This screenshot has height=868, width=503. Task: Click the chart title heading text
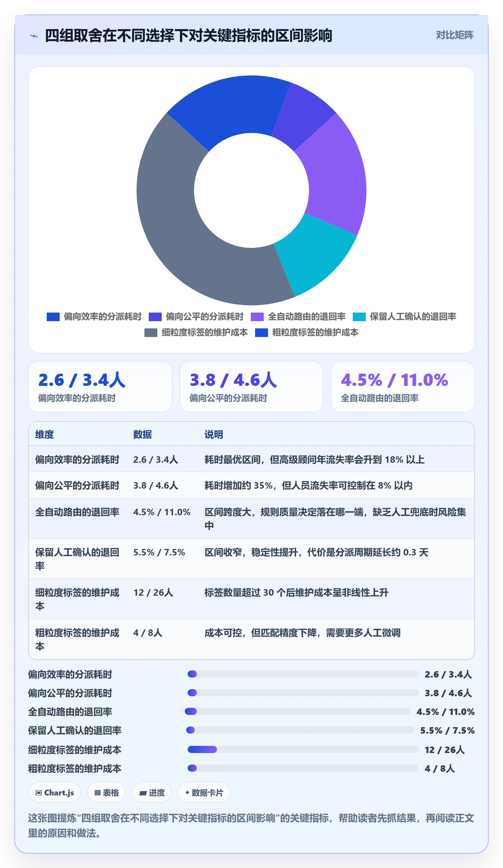188,36
